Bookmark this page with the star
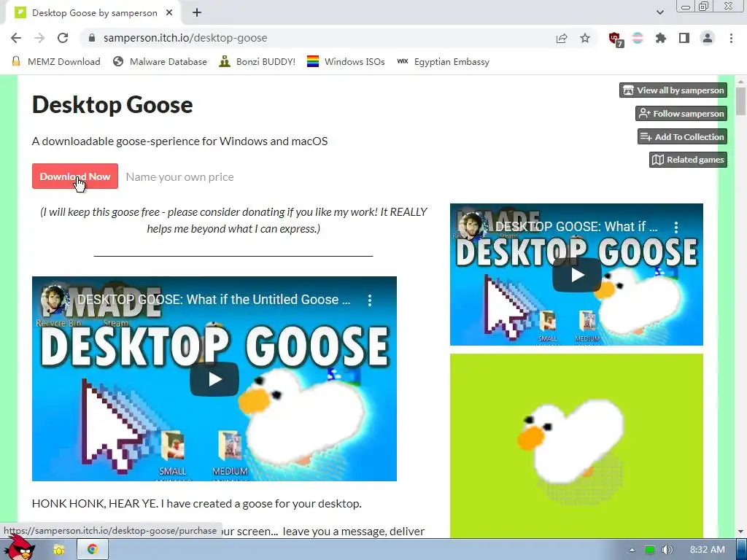This screenshot has height=560, width=747. pyautogui.click(x=585, y=38)
